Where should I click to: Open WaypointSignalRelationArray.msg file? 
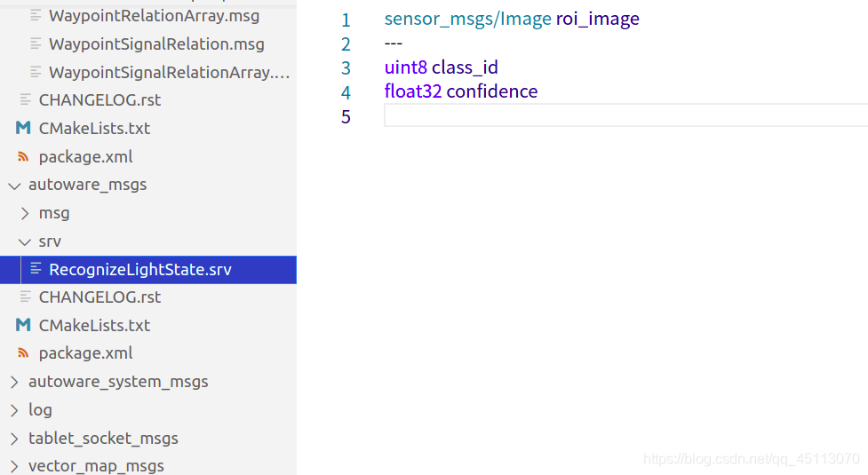(x=169, y=72)
